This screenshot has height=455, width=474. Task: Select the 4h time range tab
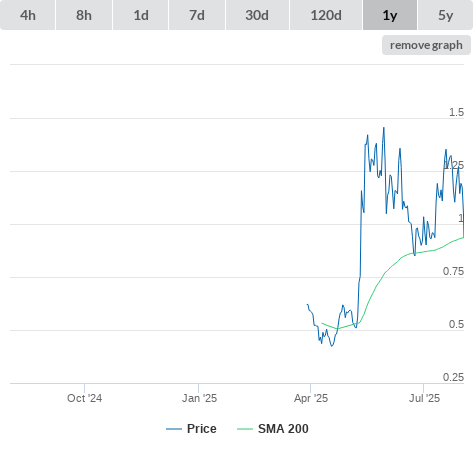click(28, 15)
